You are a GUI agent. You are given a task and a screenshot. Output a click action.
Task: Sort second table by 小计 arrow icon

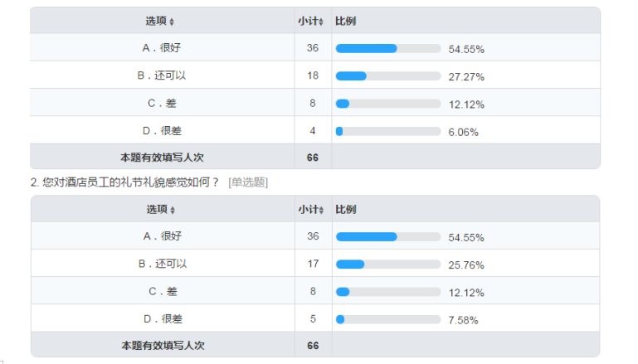pyautogui.click(x=321, y=211)
